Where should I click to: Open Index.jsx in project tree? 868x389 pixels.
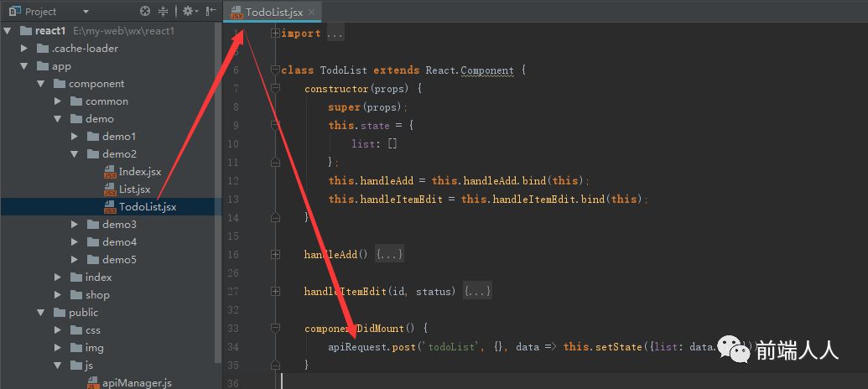click(x=139, y=172)
